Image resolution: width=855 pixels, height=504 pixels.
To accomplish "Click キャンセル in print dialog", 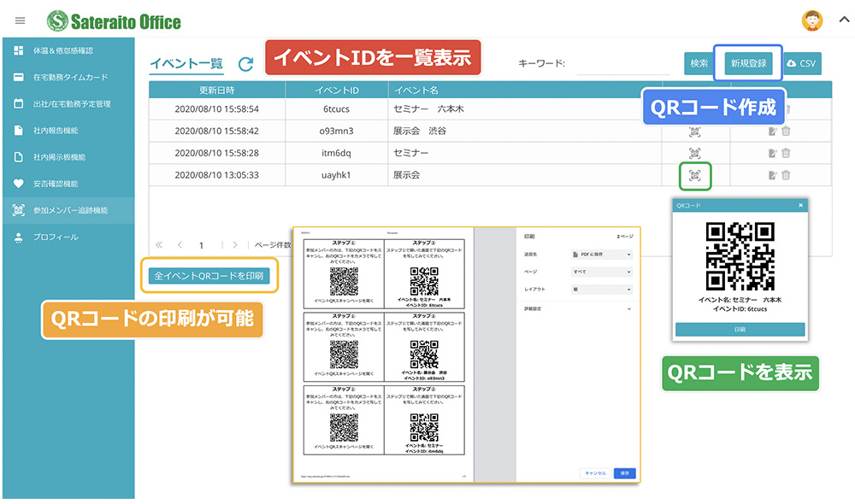I will (x=595, y=473).
